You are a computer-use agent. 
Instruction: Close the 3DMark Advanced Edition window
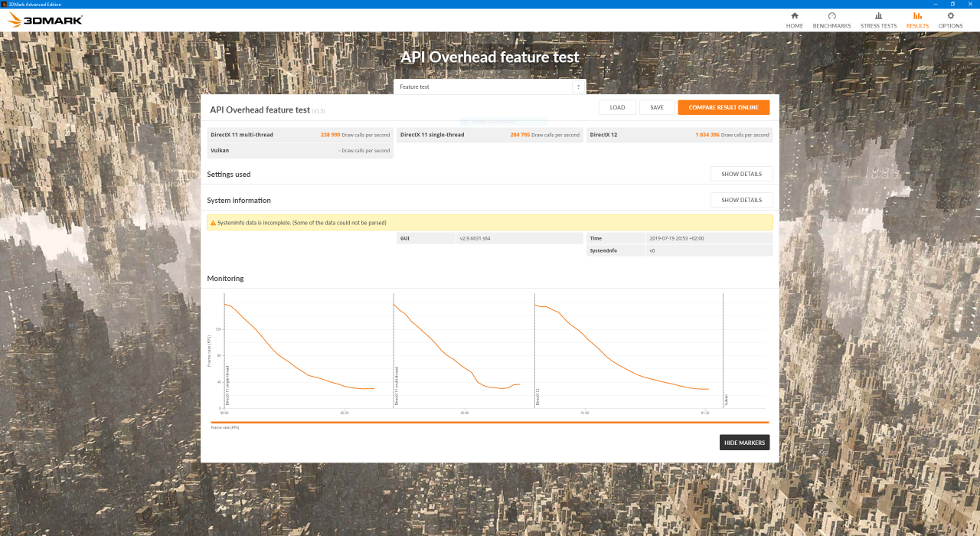(971, 4)
